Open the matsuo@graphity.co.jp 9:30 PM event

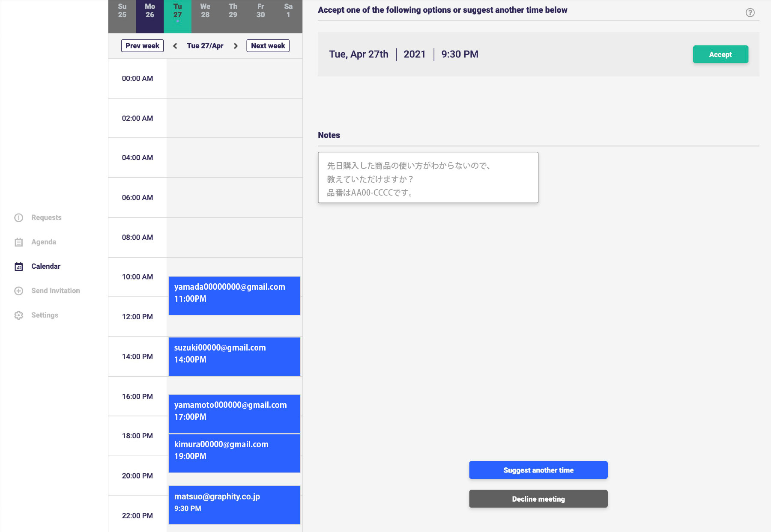[x=234, y=505]
